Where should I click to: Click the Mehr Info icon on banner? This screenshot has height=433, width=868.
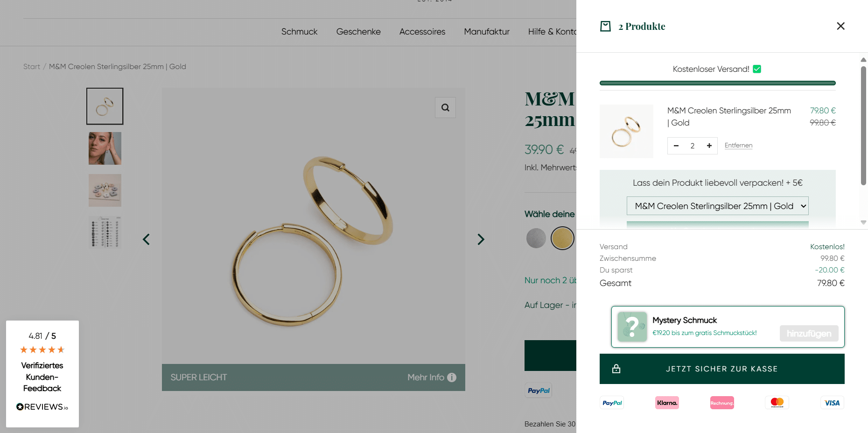(x=451, y=377)
